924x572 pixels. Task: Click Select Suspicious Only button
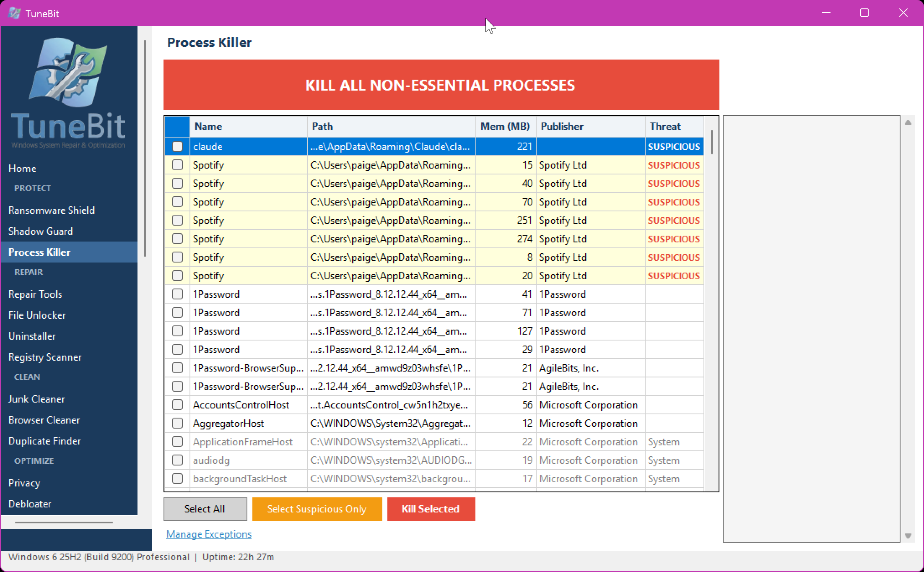(x=317, y=509)
